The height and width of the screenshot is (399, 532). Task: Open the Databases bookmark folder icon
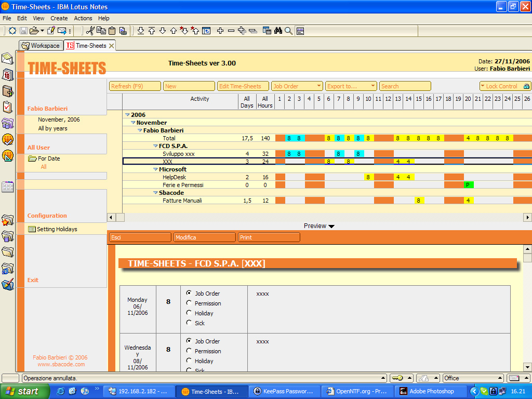point(7,236)
